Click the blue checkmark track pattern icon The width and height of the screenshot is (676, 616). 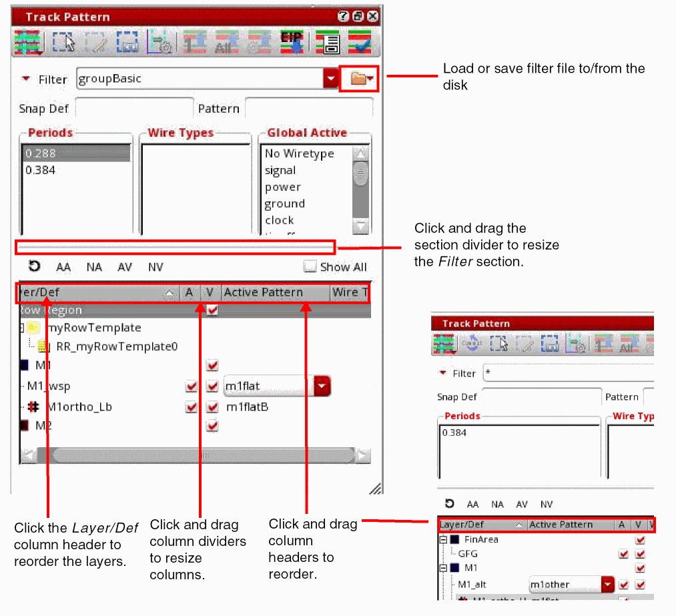pos(360,42)
